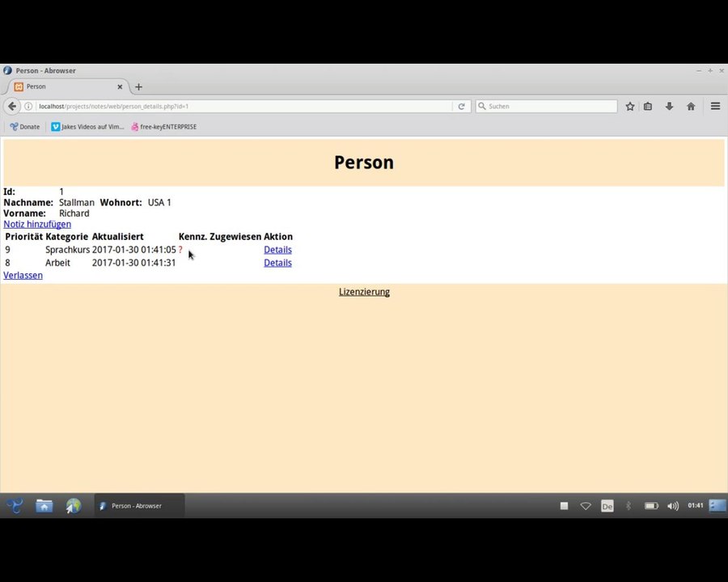Click Notiz hinzufügen link
Screen dimensions: 728x582
coord(37,224)
